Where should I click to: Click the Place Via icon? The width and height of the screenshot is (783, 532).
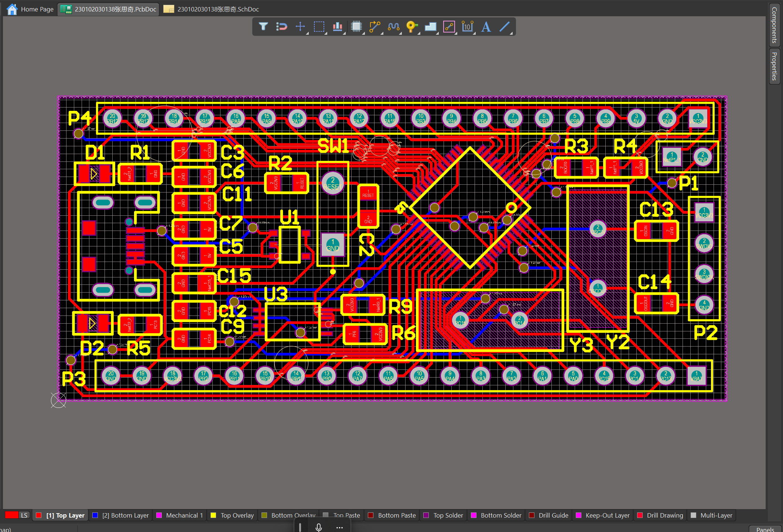coord(411,27)
